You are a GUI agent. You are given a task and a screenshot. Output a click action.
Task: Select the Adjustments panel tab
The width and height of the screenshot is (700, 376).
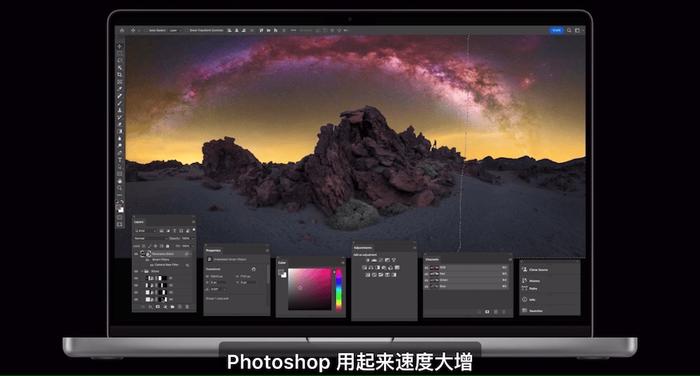[363, 247]
